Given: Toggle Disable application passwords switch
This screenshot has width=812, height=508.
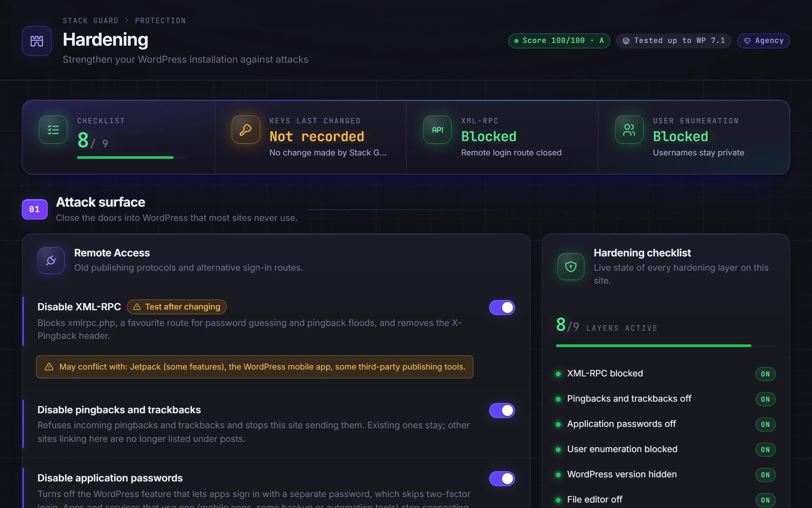Looking at the screenshot, I should 502,479.
